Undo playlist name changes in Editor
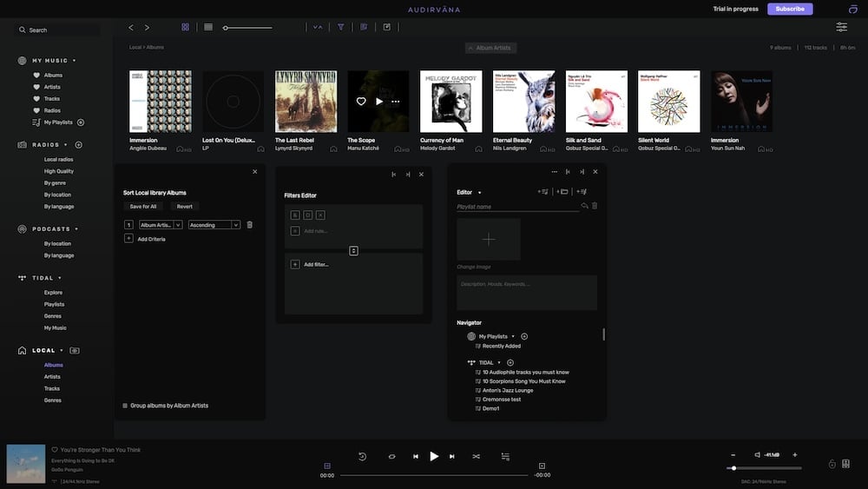 click(584, 206)
